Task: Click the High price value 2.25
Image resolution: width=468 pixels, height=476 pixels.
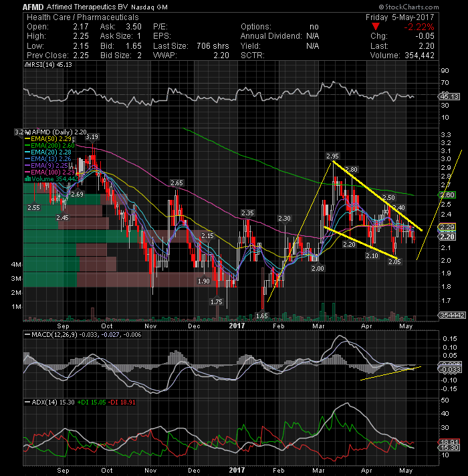Action: [x=81, y=36]
